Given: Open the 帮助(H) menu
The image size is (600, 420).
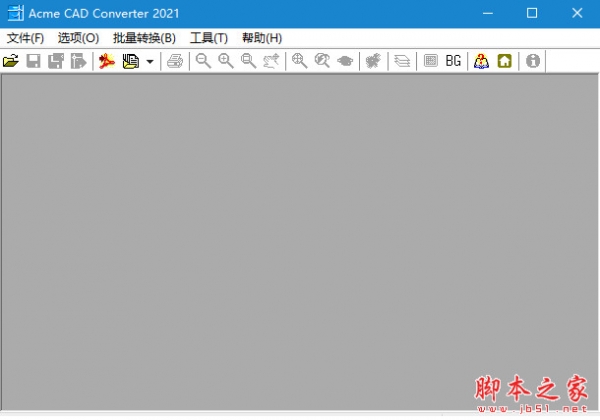Looking at the screenshot, I should [x=262, y=38].
